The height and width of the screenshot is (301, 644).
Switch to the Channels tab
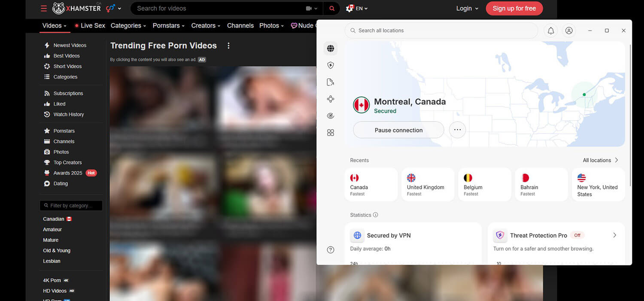point(240,25)
